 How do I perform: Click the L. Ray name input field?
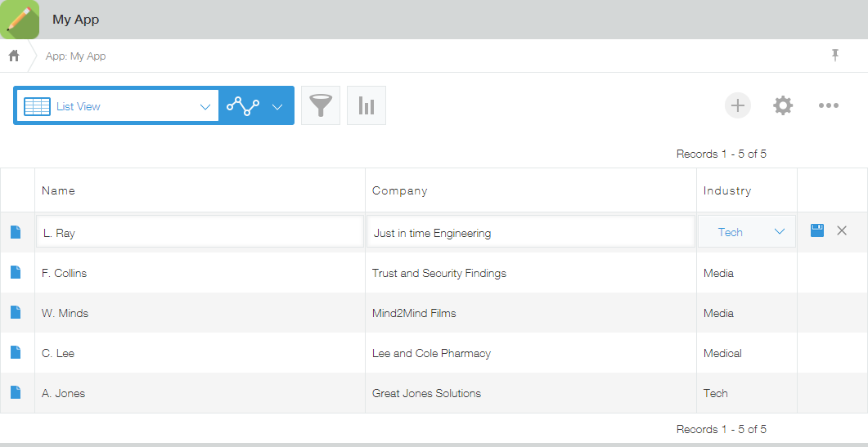200,232
